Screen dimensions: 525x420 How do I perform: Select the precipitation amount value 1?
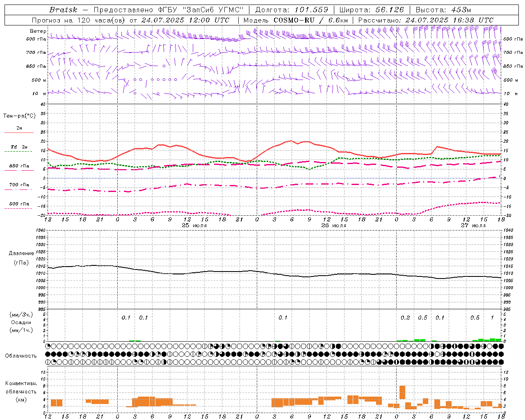point(492,317)
